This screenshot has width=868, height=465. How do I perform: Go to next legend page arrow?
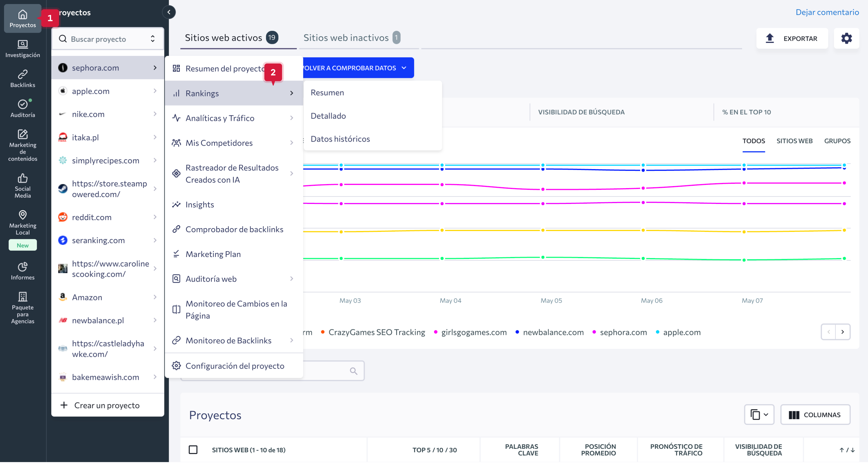point(842,332)
